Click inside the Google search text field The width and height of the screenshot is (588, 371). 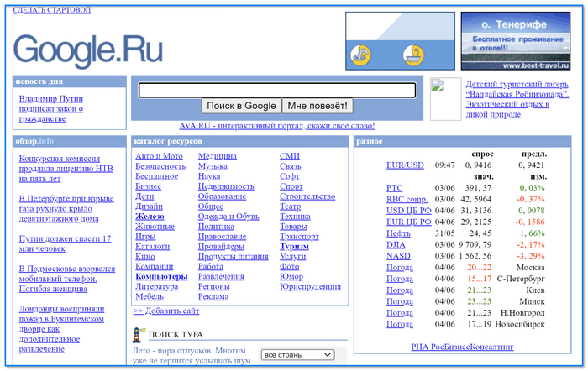click(277, 91)
